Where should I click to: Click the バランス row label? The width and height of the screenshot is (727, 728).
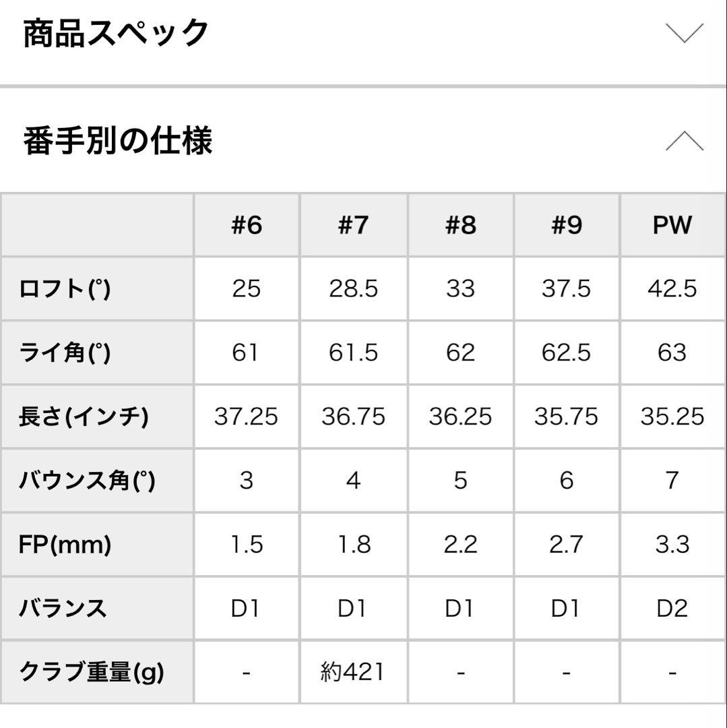pyautogui.click(x=63, y=609)
